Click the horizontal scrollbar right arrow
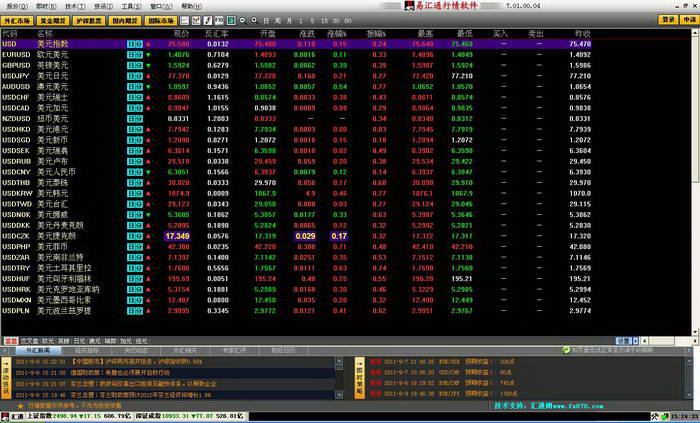This screenshot has height=423, width=700. pyautogui.click(x=695, y=341)
